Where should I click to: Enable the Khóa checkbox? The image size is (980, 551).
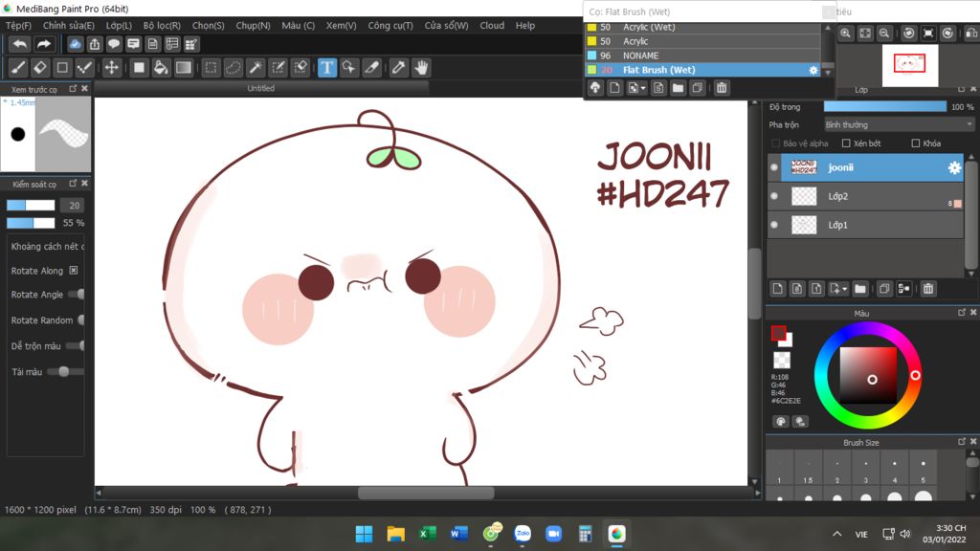[916, 143]
